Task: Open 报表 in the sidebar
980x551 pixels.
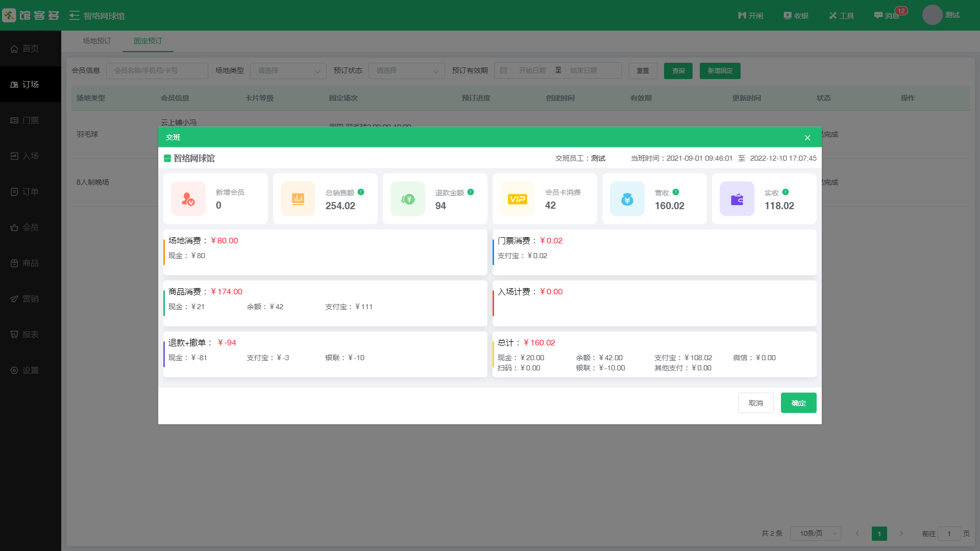Action: pyautogui.click(x=31, y=335)
